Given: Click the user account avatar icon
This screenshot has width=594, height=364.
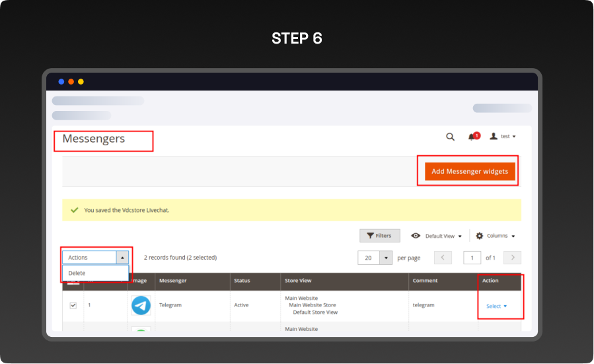Looking at the screenshot, I should click(x=494, y=136).
